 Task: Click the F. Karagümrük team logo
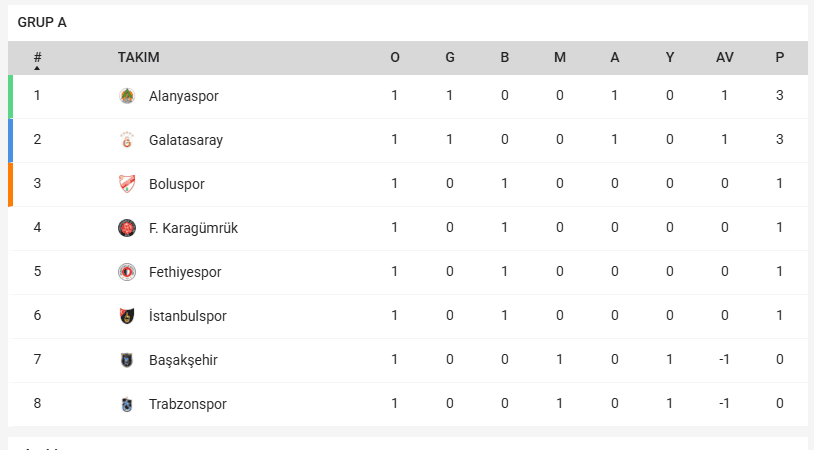pyautogui.click(x=127, y=228)
